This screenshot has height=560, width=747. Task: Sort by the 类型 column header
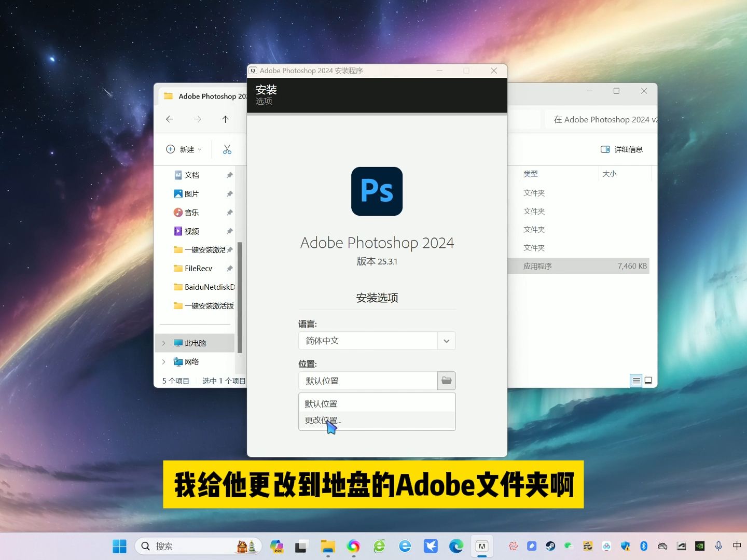pyautogui.click(x=530, y=174)
